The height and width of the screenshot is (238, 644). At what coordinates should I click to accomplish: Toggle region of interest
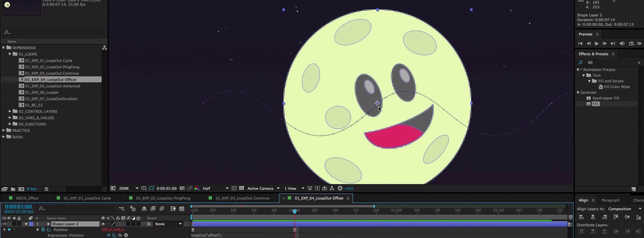coord(234,188)
